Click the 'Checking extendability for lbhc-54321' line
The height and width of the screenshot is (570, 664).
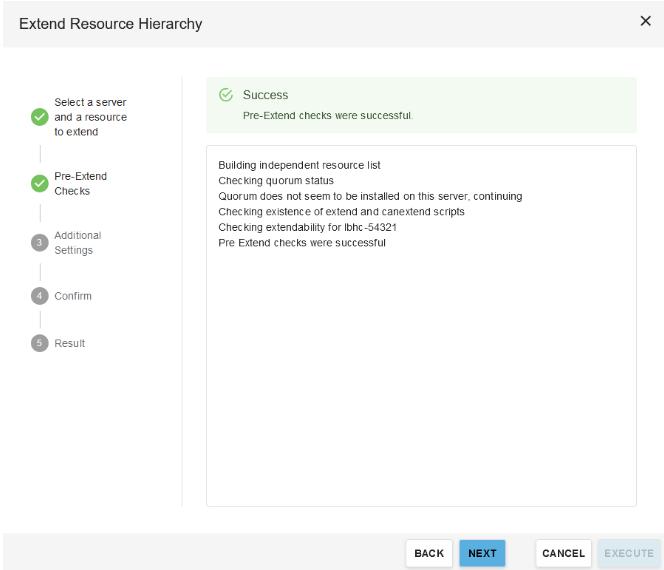click(x=300, y=227)
